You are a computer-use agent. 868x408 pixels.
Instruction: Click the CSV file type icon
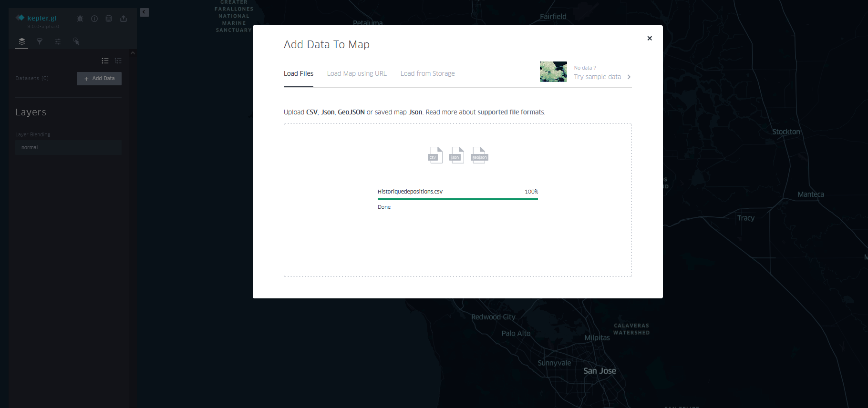click(435, 155)
